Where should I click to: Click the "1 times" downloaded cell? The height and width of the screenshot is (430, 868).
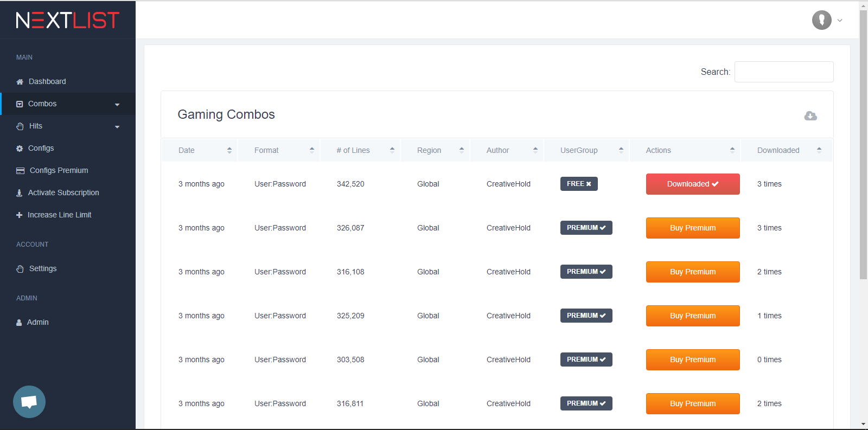pyautogui.click(x=769, y=316)
